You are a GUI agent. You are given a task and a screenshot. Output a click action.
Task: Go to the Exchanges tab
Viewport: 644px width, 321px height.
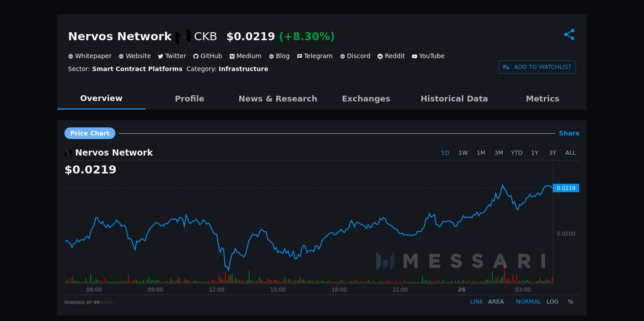[366, 99]
